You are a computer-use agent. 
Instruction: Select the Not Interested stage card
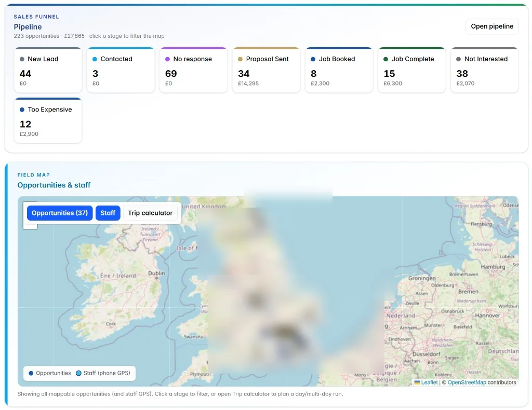tap(485, 70)
